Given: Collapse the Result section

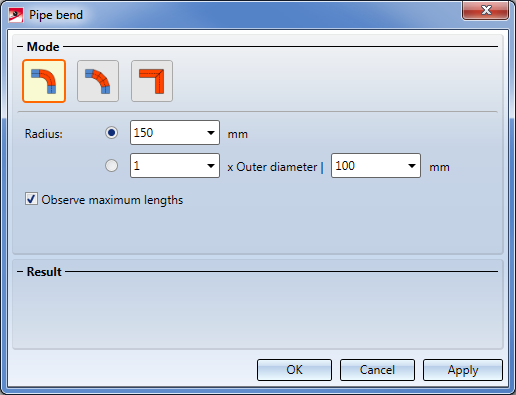Looking at the screenshot, I should click(x=20, y=272).
